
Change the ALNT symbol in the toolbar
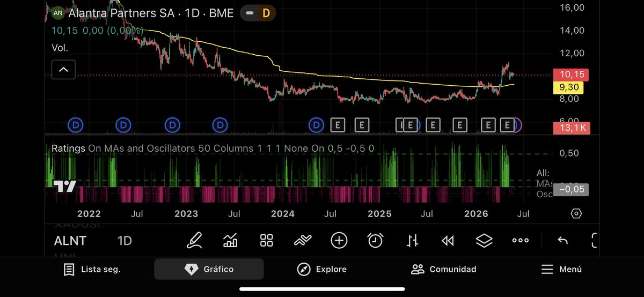[x=70, y=241]
